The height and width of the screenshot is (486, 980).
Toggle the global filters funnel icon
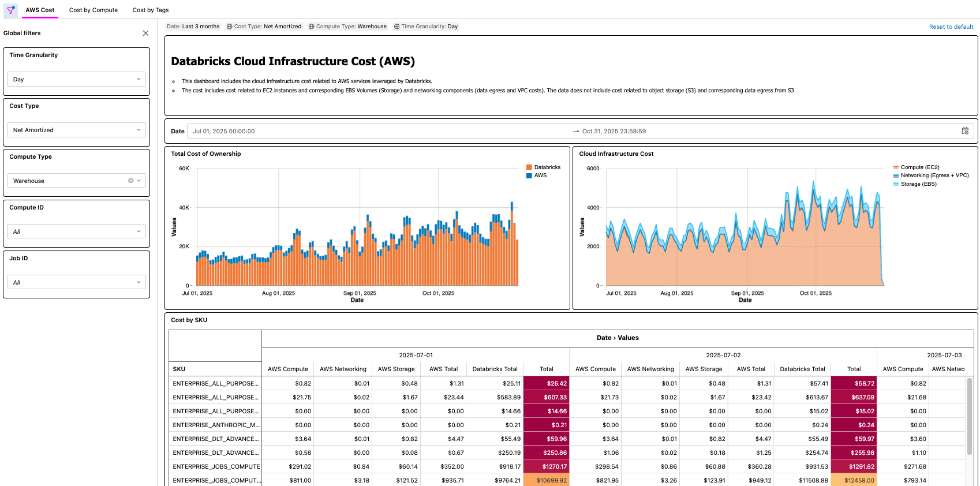point(10,10)
